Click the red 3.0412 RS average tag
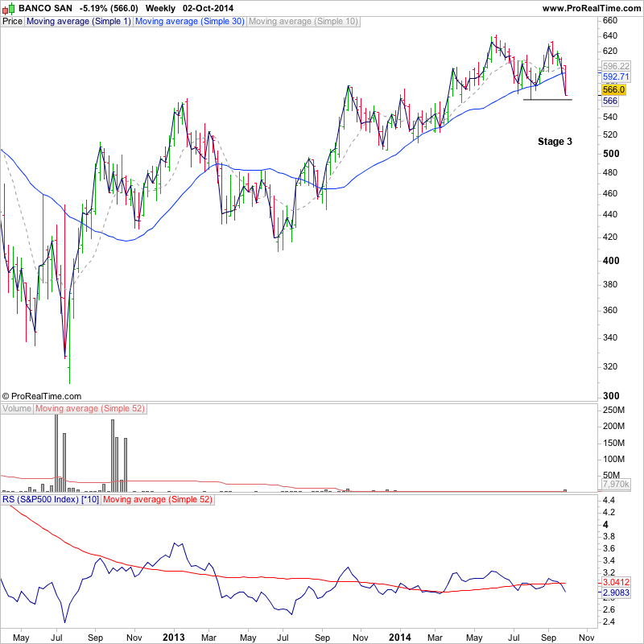This screenshot has width=644, height=644. [616, 582]
